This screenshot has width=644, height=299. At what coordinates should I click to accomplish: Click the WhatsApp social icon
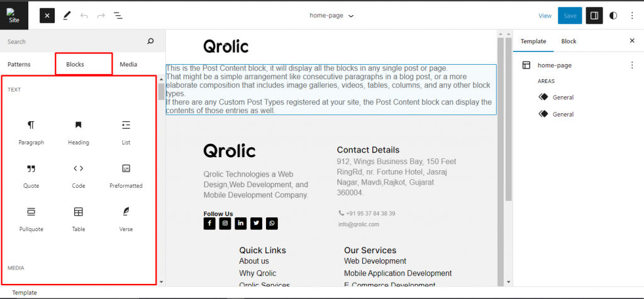pos(272,224)
